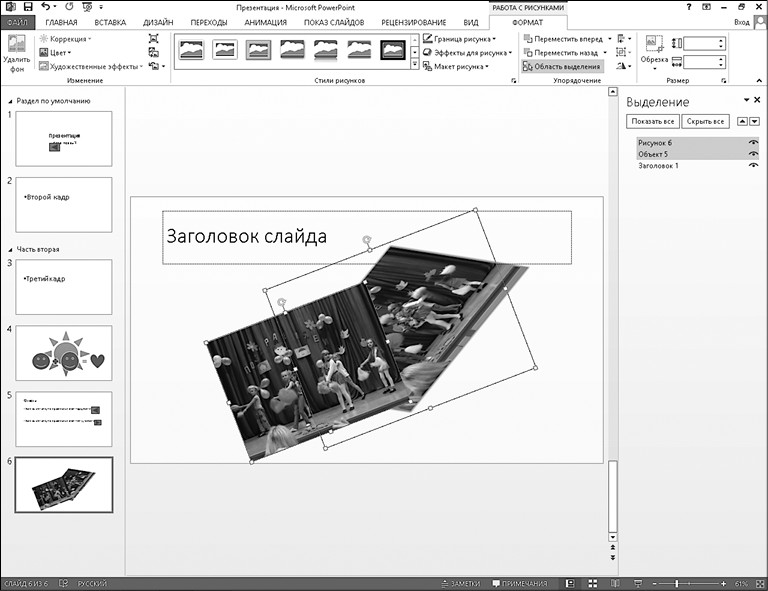
Task: Hide the Заголовок 1 layer
Action: click(753, 165)
